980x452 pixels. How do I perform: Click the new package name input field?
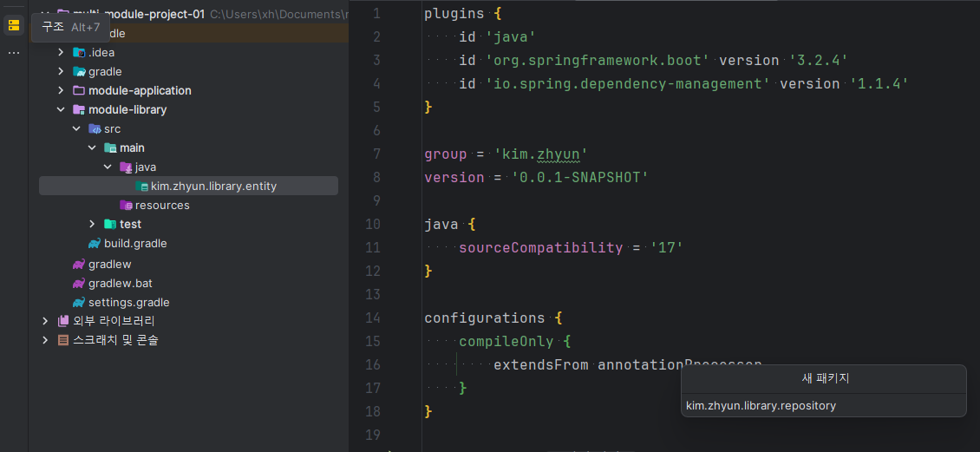(x=824, y=406)
